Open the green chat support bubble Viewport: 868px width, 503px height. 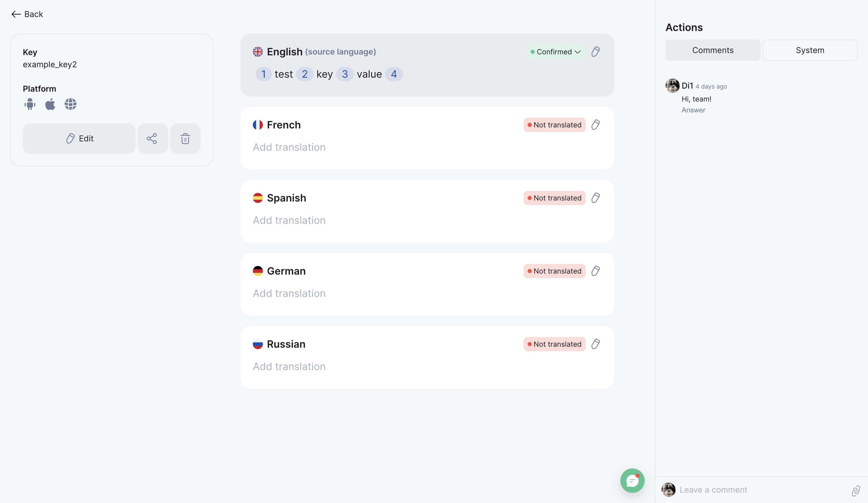pyautogui.click(x=632, y=480)
